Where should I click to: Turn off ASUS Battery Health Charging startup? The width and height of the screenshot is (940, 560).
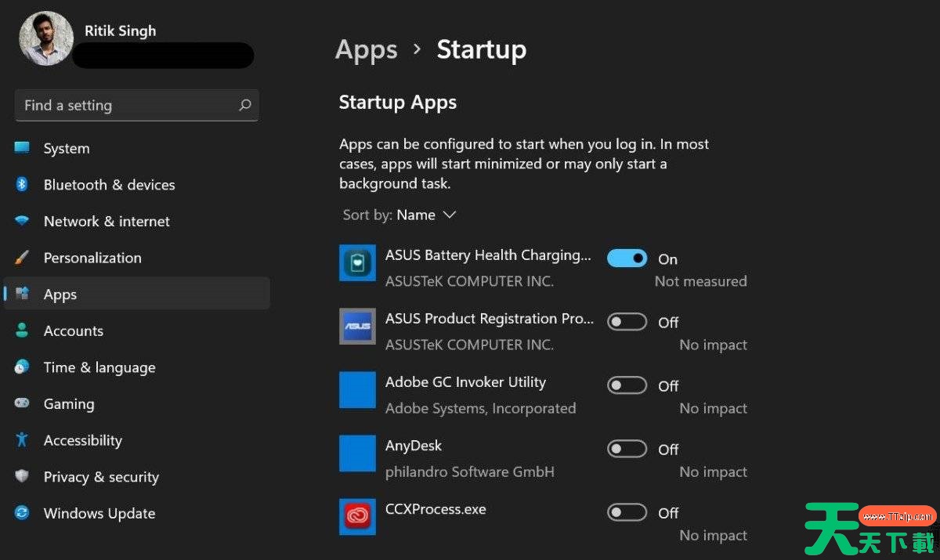(x=627, y=258)
